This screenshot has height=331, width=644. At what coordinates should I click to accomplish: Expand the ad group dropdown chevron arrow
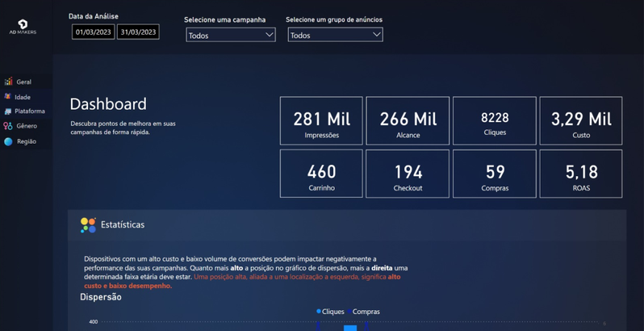coord(376,35)
